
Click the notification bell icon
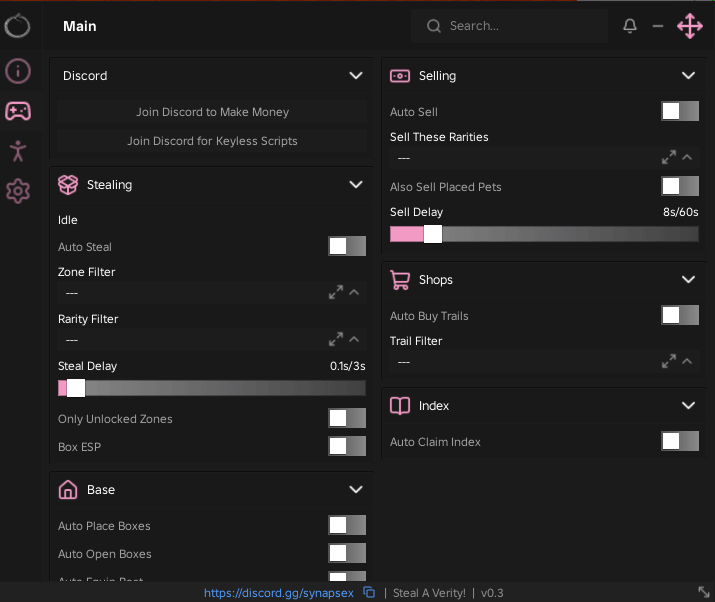(x=630, y=26)
